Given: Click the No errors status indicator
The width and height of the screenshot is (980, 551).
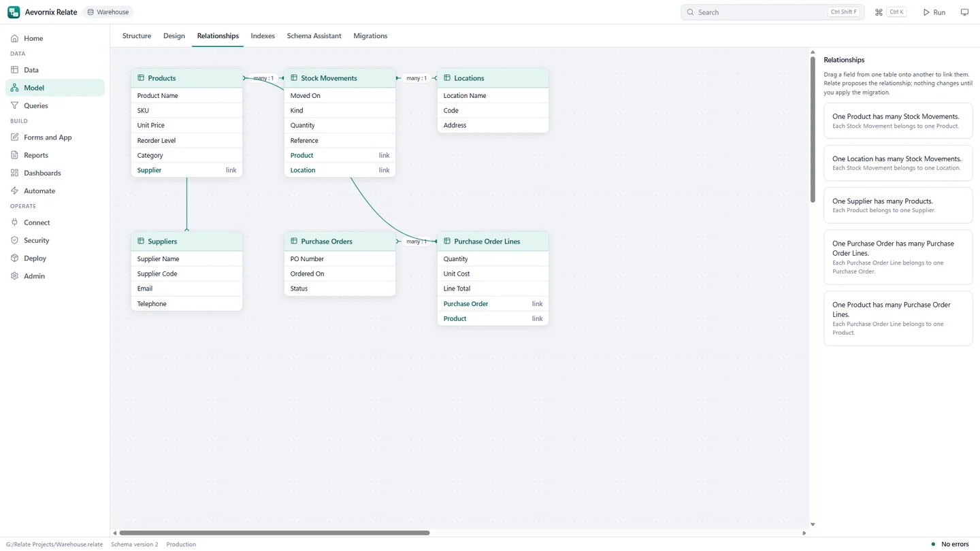Looking at the screenshot, I should pos(949,544).
